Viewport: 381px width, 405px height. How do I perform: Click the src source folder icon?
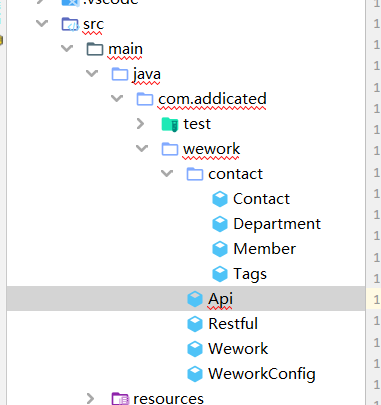(70, 24)
